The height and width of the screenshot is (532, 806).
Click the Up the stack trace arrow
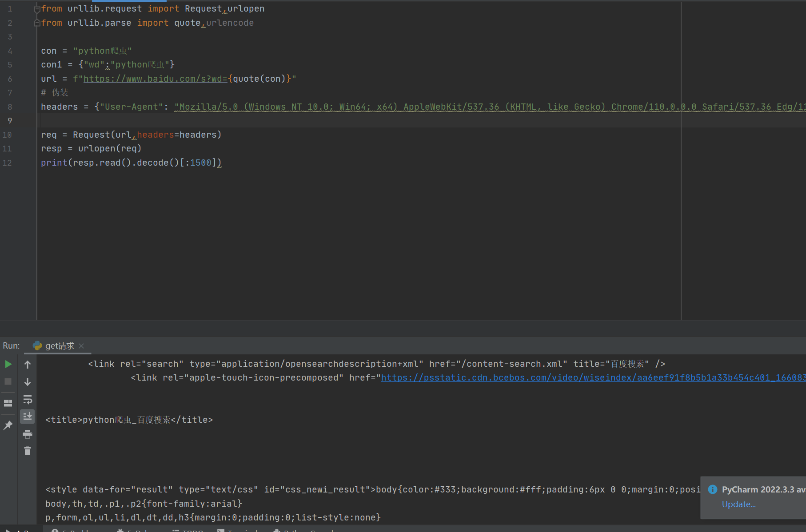pos(28,365)
